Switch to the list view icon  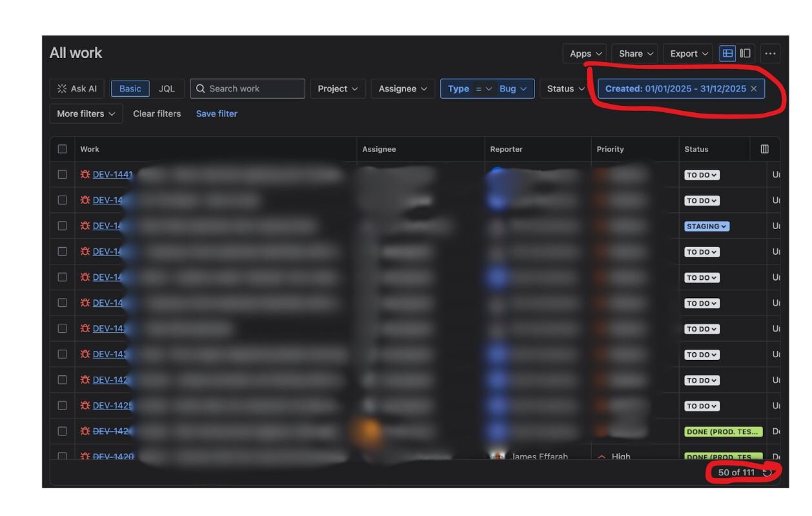coord(727,54)
